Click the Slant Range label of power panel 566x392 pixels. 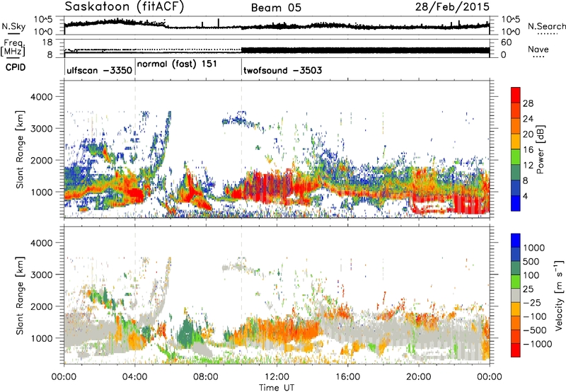tap(20, 149)
